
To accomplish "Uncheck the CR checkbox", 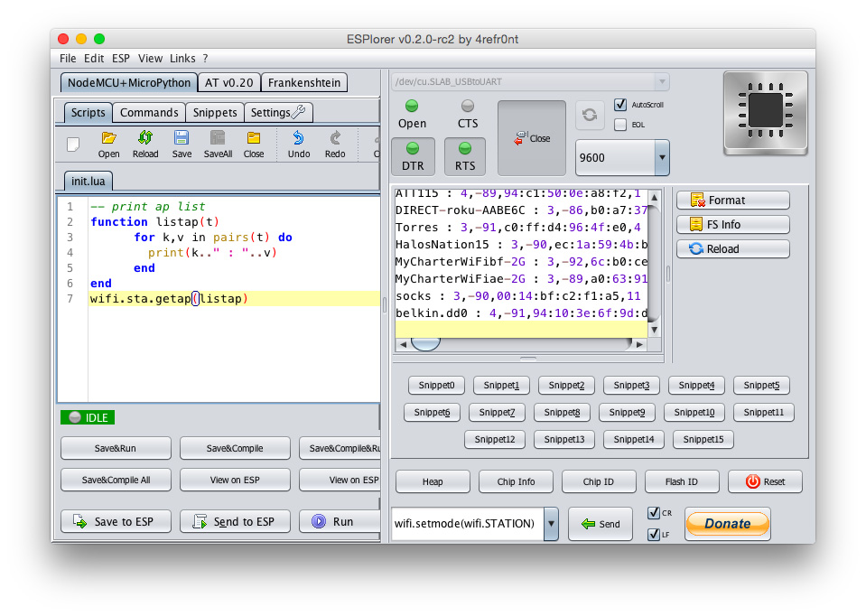I will point(654,513).
